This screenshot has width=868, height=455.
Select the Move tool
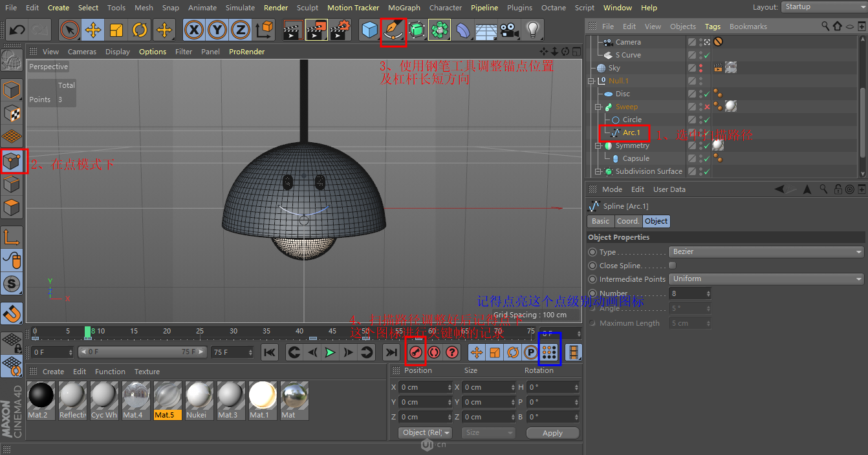pyautogui.click(x=93, y=30)
